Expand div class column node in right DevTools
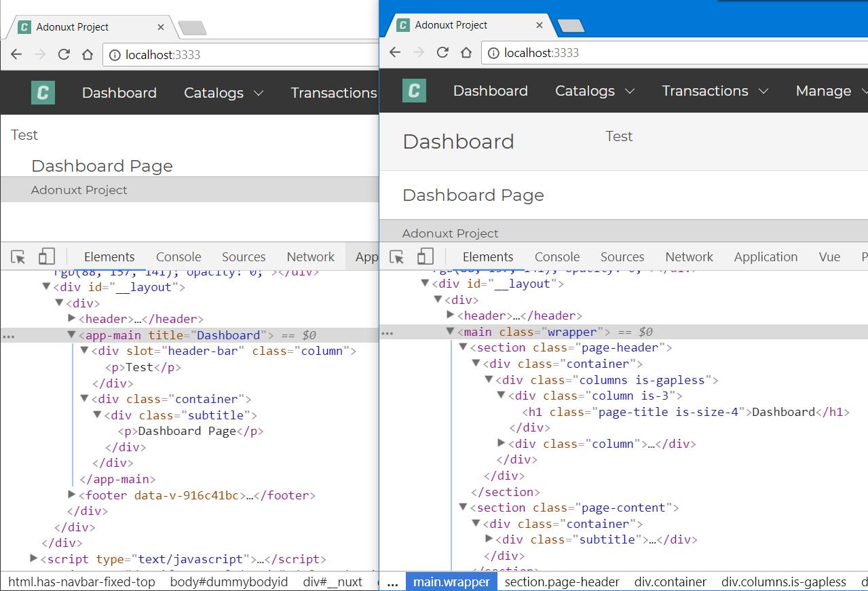The image size is (868, 591). pyautogui.click(x=502, y=443)
